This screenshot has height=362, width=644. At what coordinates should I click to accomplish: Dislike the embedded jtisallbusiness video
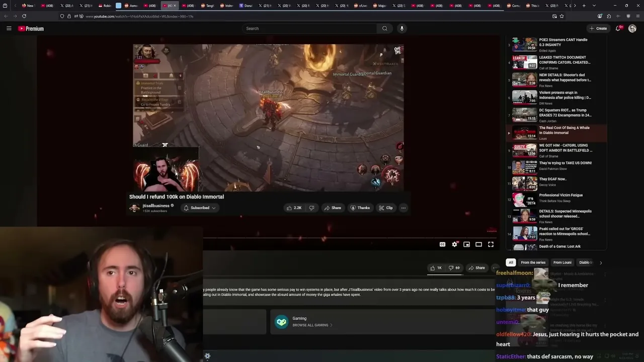pyautogui.click(x=311, y=208)
